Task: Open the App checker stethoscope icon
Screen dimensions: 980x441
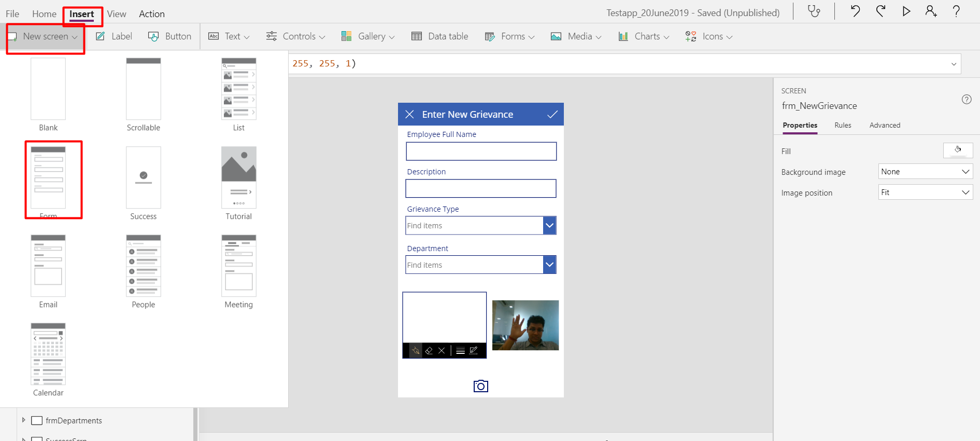Action: (814, 11)
